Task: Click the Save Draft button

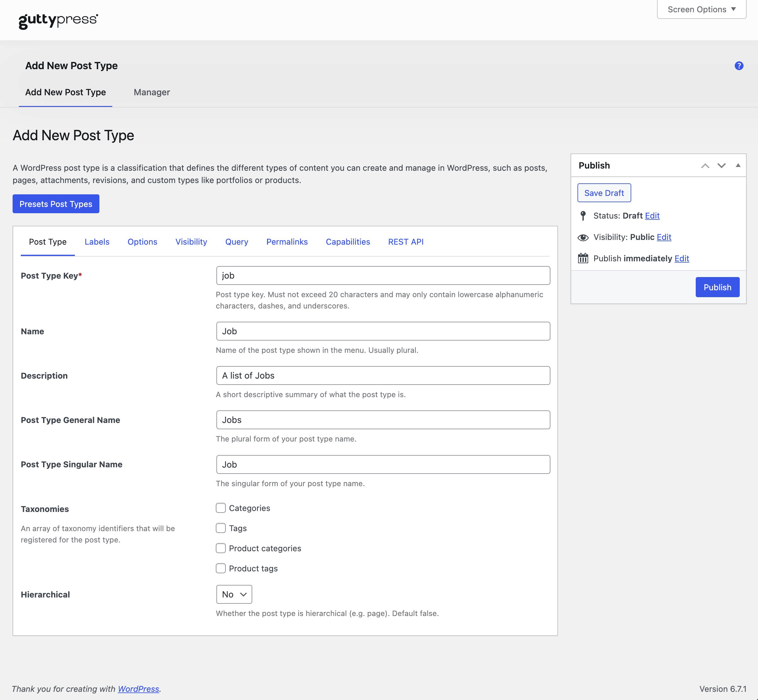Action: [x=604, y=193]
